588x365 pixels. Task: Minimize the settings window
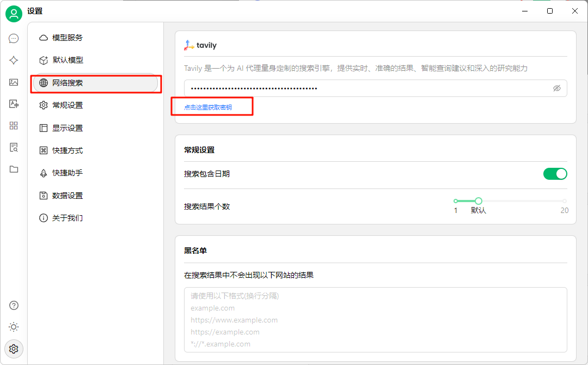click(525, 11)
